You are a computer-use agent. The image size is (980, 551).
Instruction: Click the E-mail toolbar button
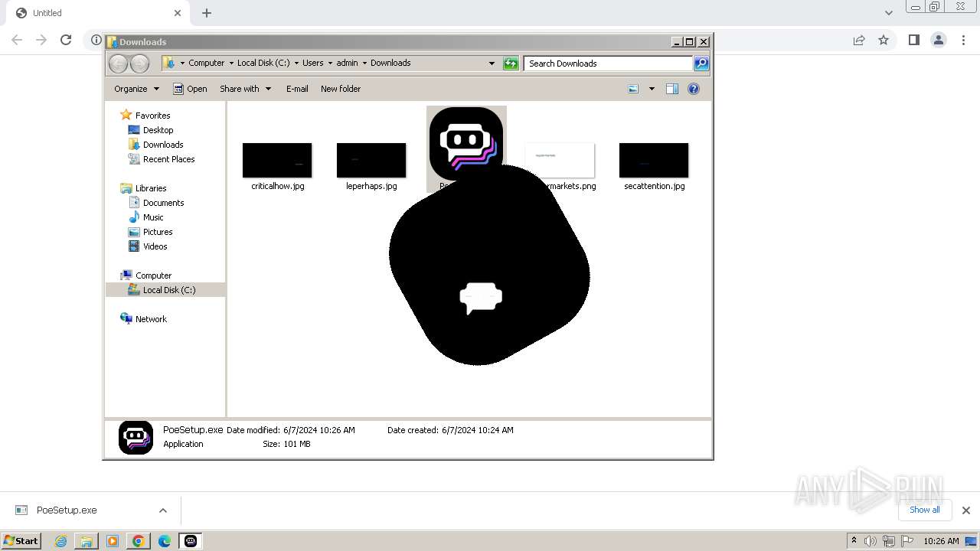pos(297,89)
